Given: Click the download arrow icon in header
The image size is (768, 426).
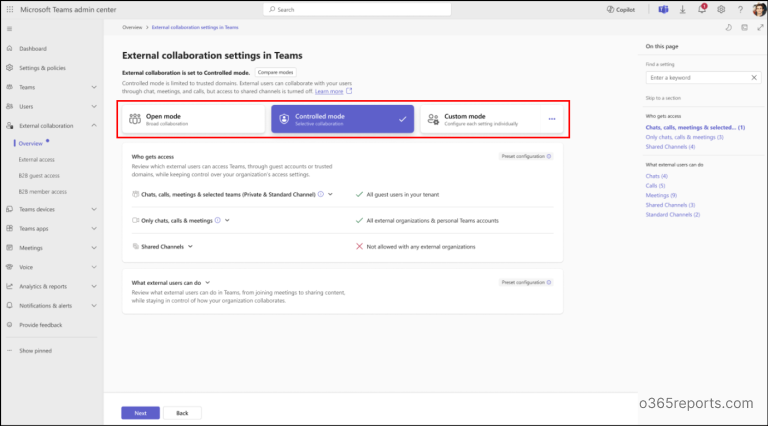Looking at the screenshot, I should (682, 9).
